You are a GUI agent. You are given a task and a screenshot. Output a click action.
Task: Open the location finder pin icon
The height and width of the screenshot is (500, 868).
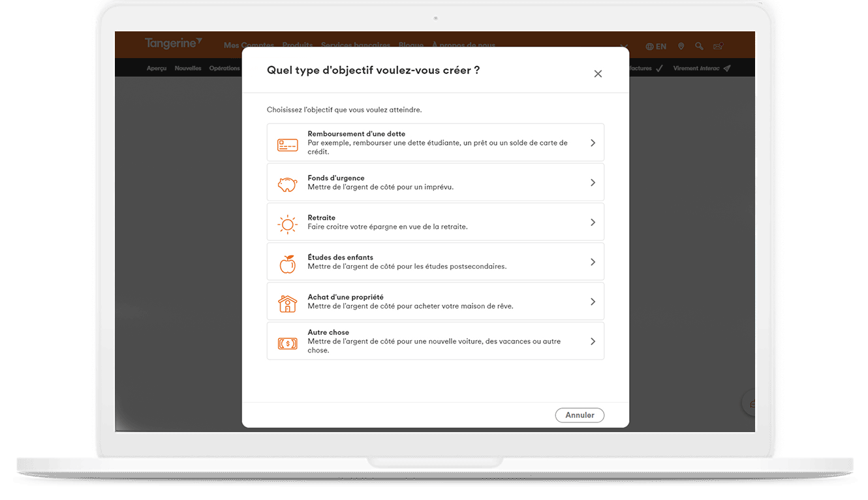point(681,46)
